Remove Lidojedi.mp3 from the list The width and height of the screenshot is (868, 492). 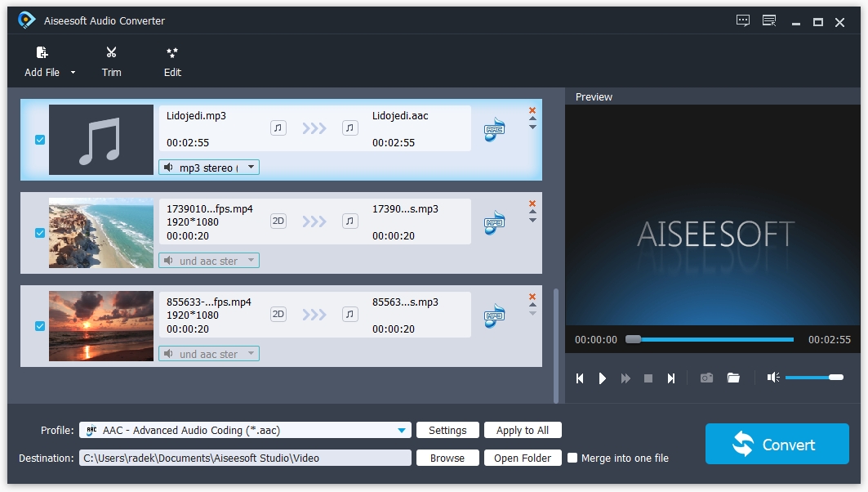tap(532, 110)
